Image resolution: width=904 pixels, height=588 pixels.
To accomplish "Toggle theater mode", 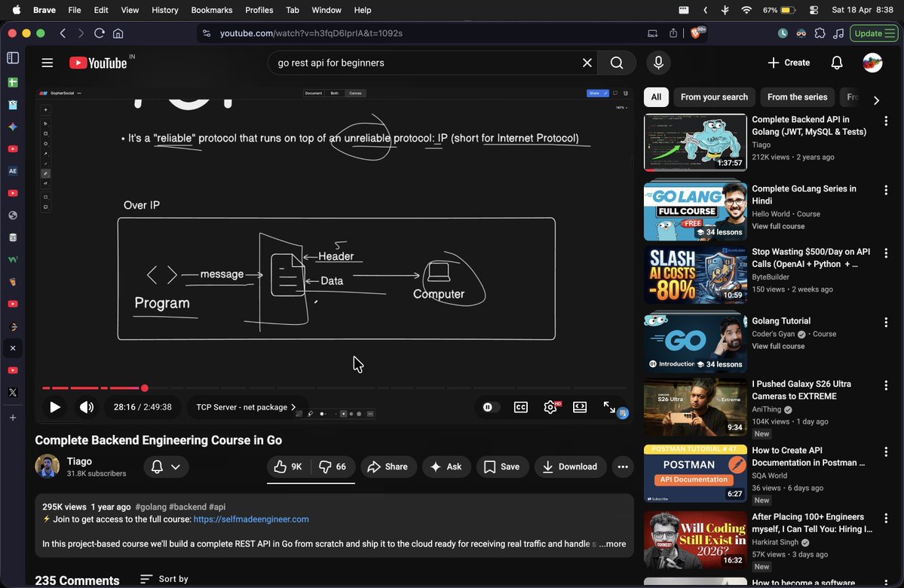I will click(x=580, y=407).
